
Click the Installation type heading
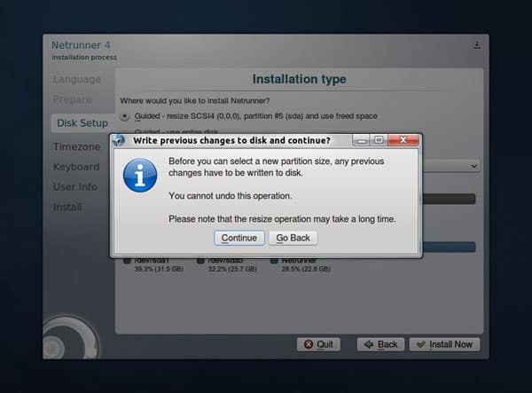pos(300,79)
